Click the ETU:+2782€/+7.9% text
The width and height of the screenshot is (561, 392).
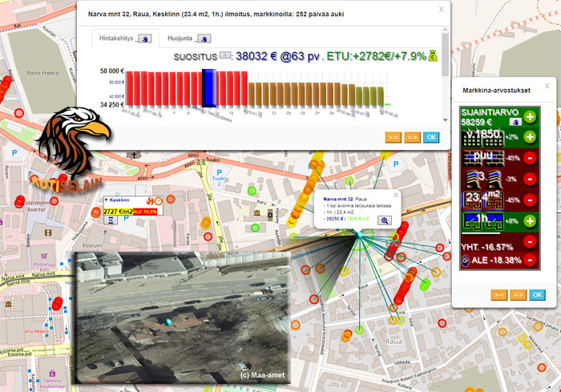coord(377,56)
